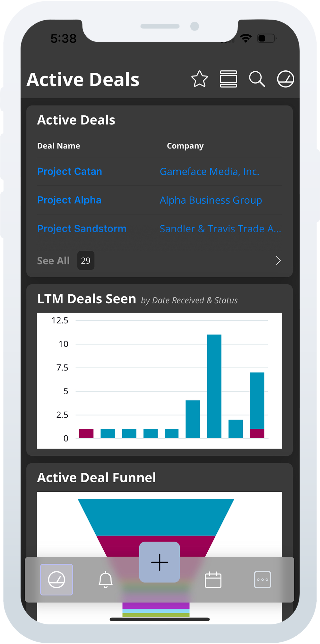Open notifications bell in bottom bar

(x=106, y=580)
